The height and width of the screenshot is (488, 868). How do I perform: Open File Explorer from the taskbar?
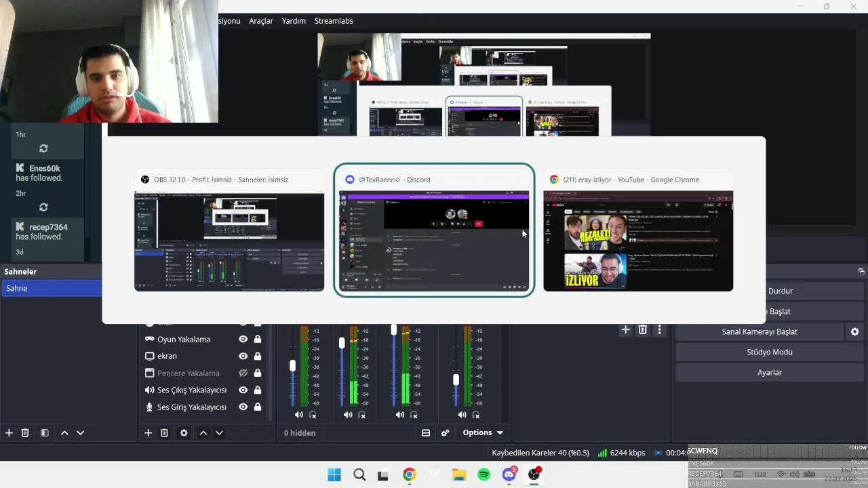click(459, 475)
